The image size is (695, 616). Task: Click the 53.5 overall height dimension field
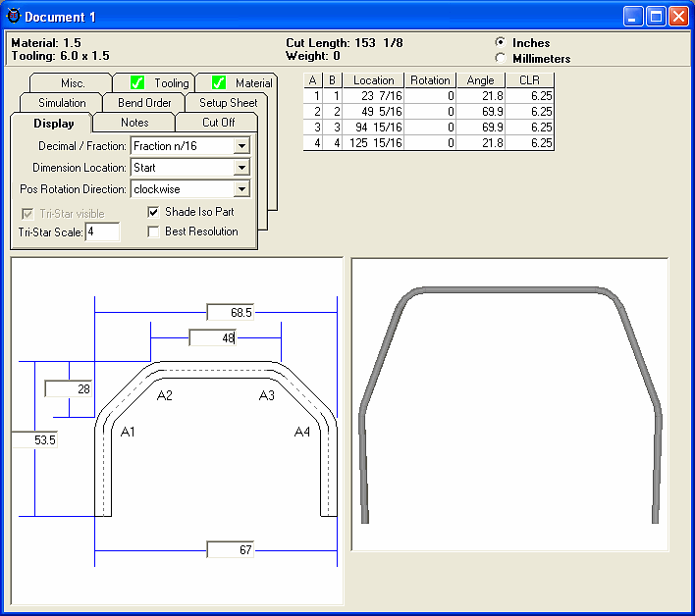coord(34,440)
